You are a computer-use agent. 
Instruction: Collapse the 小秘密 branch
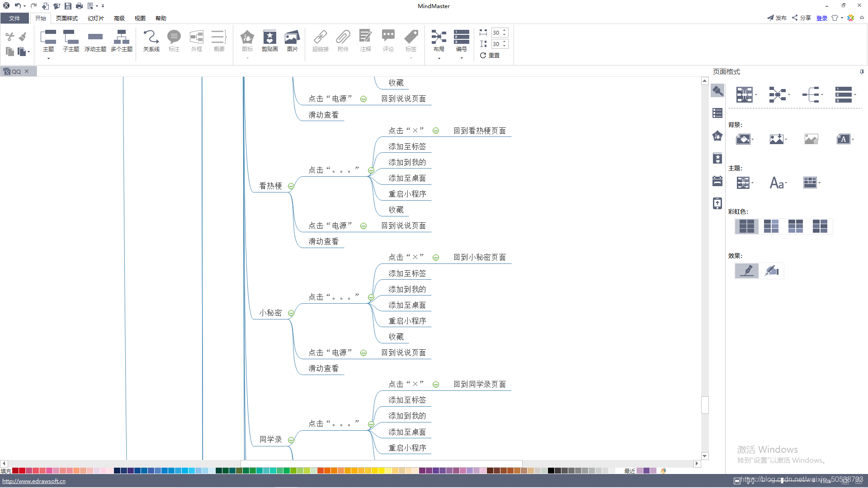point(291,313)
